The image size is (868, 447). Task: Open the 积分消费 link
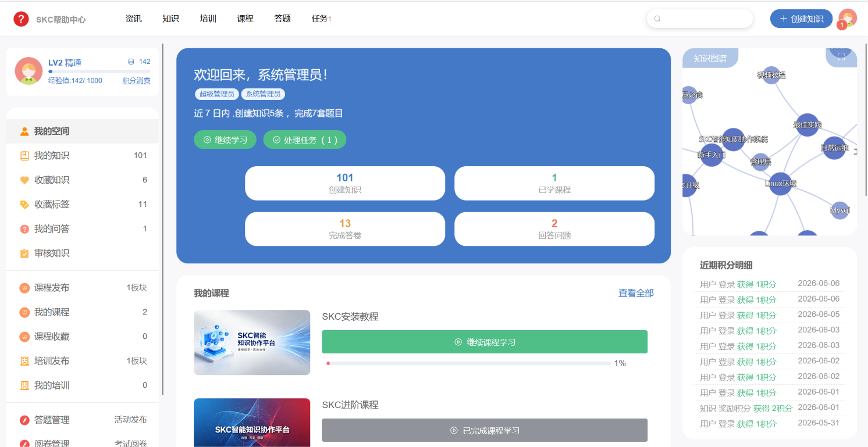(x=136, y=81)
